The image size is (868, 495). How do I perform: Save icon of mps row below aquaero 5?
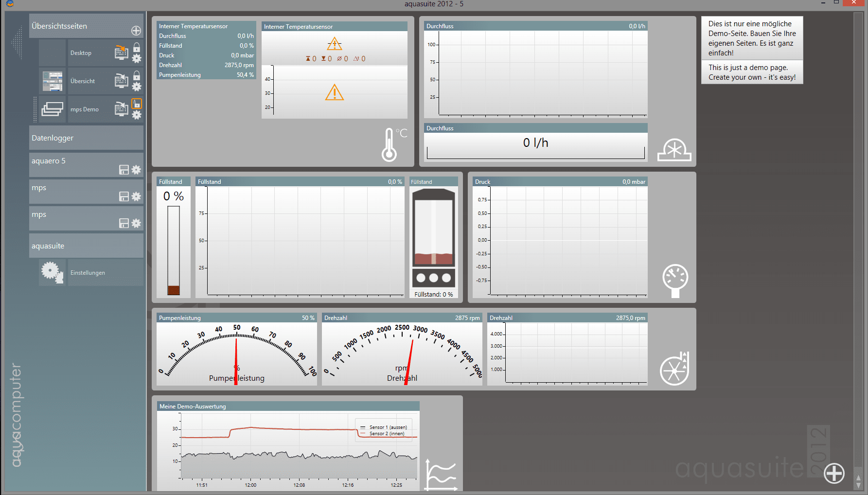(x=124, y=196)
